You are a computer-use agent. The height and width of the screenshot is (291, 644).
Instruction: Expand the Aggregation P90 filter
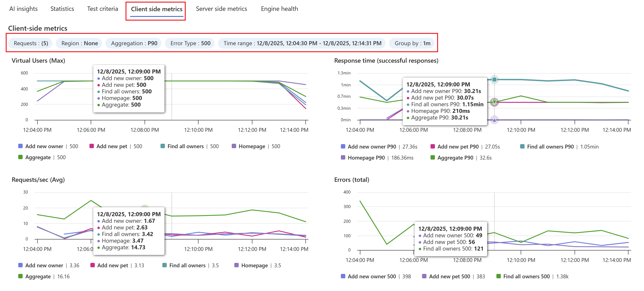point(134,43)
